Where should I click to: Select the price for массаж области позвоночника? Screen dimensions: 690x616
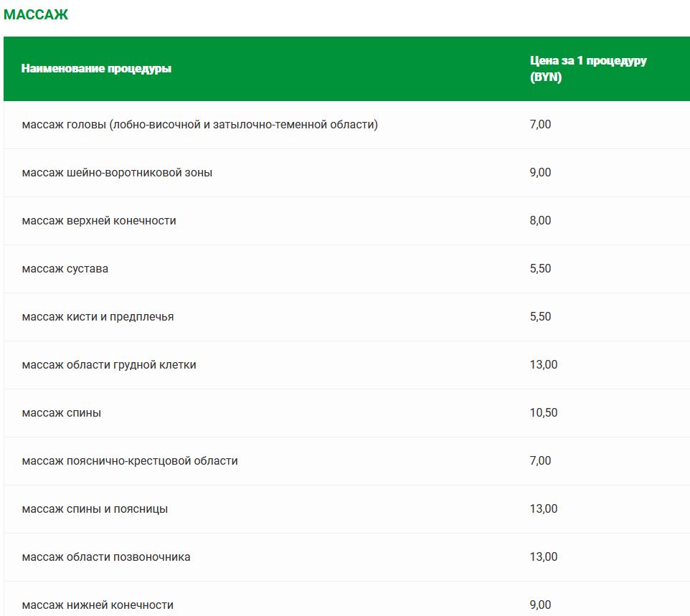543,557
